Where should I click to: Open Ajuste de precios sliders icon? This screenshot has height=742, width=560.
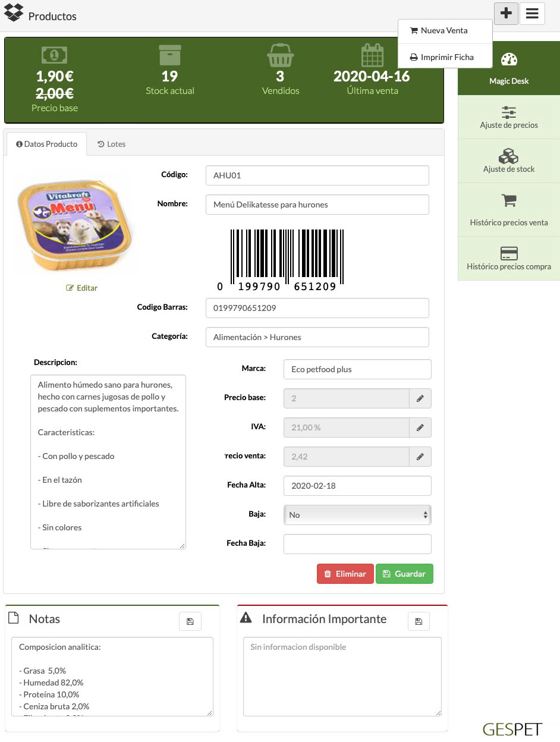[x=509, y=111]
